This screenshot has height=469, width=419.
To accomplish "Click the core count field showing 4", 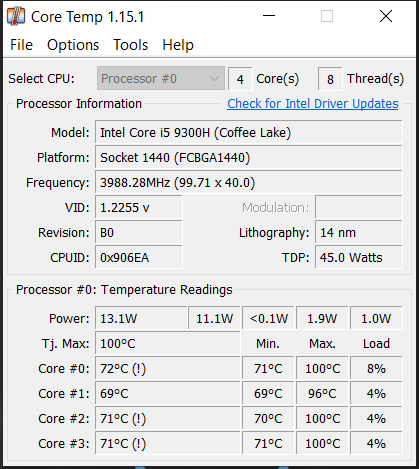I will coord(240,79).
